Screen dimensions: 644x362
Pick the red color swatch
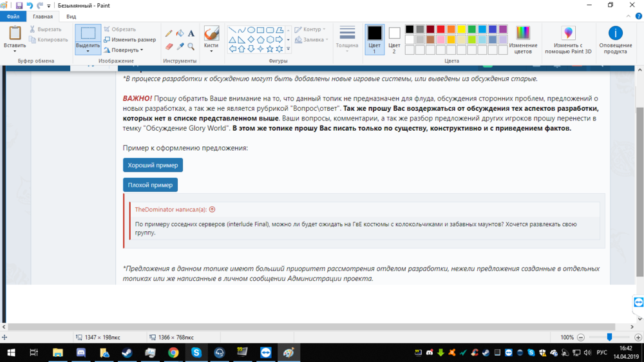(440, 29)
